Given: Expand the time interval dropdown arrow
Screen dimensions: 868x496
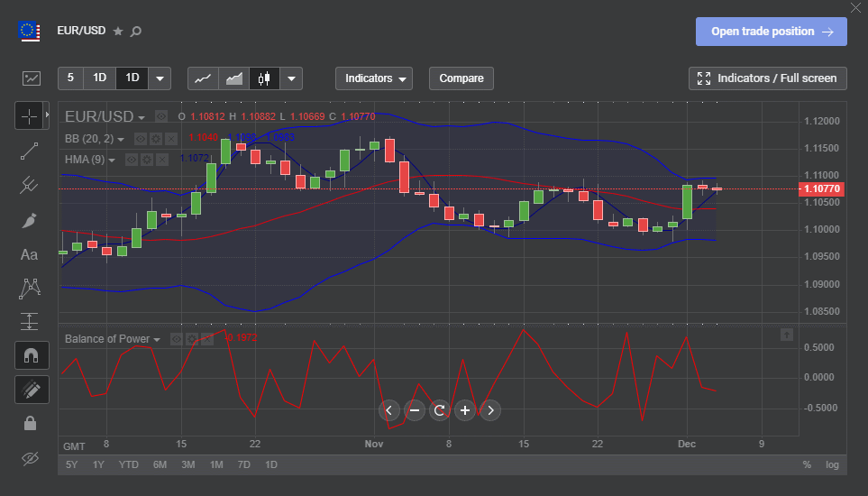Looking at the screenshot, I should pos(160,78).
